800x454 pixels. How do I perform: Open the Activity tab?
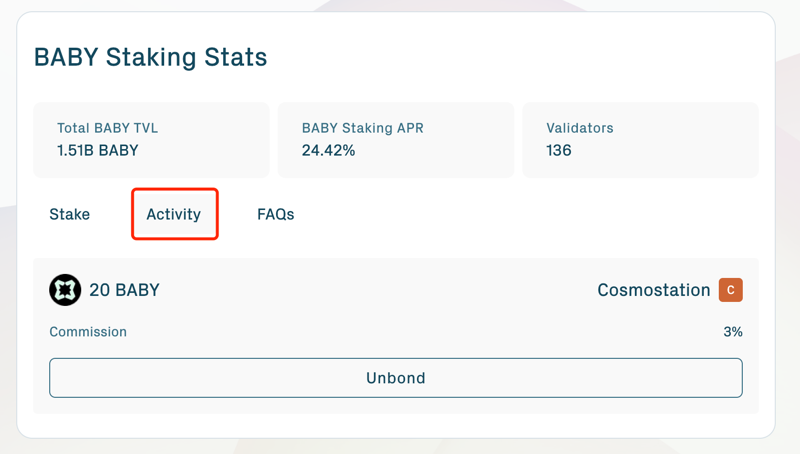(x=174, y=214)
